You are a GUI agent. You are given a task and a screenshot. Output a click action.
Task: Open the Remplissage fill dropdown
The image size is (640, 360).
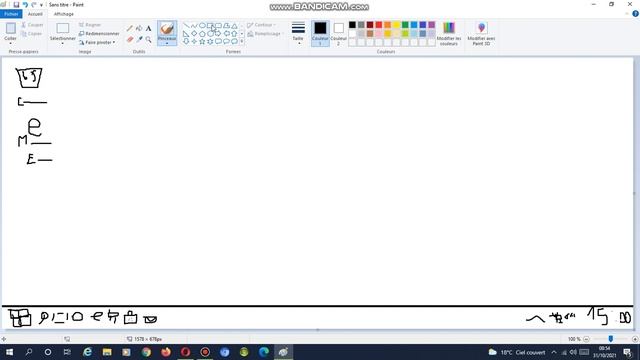(x=264, y=34)
